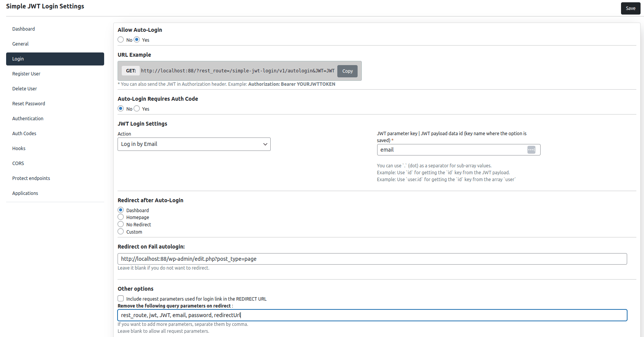The width and height of the screenshot is (644, 337).
Task: Open Auth Codes settings
Action: [55, 134]
